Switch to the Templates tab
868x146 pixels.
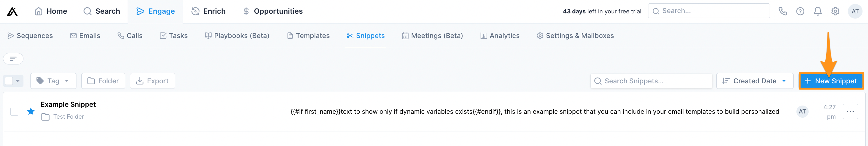308,36
